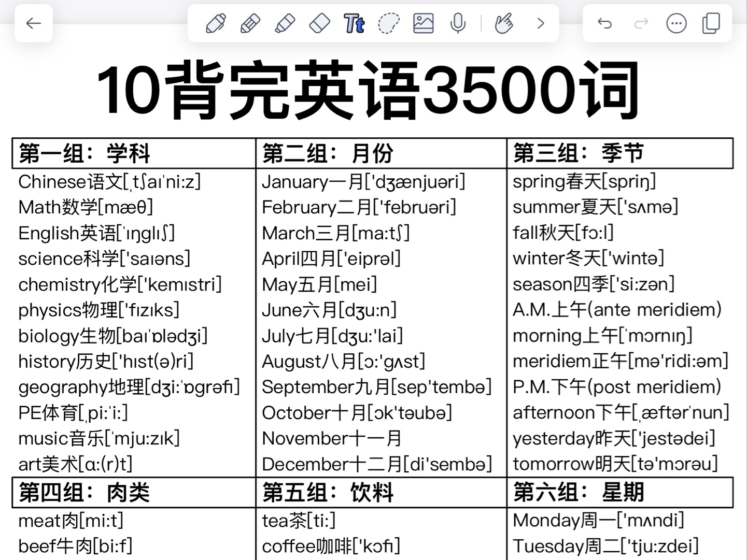Click the coffee咖啡 row

tap(331, 546)
